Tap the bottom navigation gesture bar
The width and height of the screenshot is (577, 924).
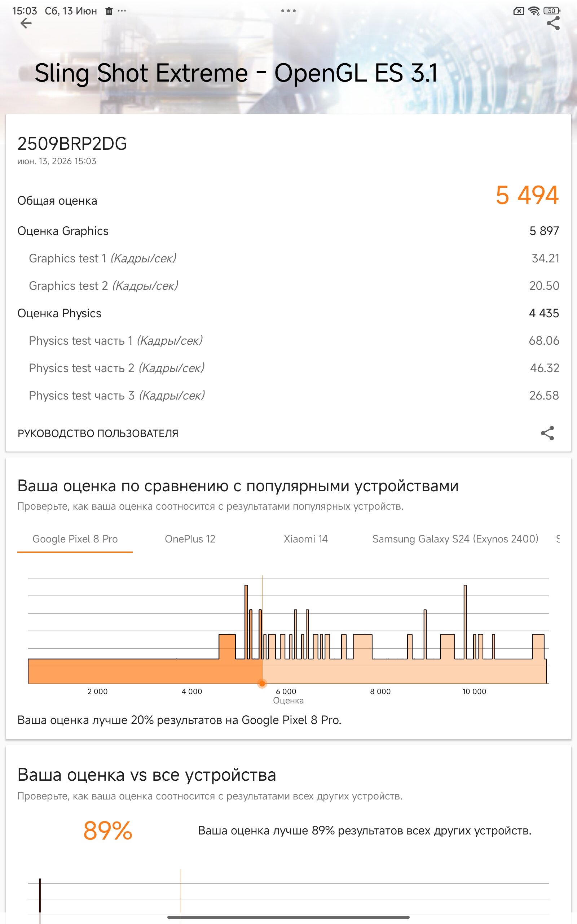(x=288, y=917)
